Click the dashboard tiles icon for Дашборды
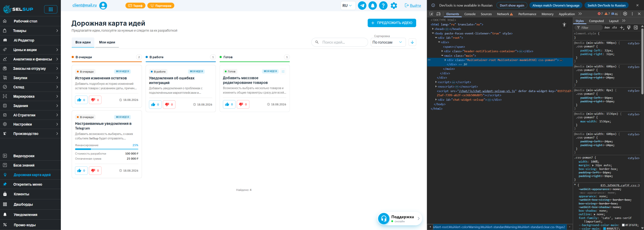The image size is (644, 230). point(5,204)
